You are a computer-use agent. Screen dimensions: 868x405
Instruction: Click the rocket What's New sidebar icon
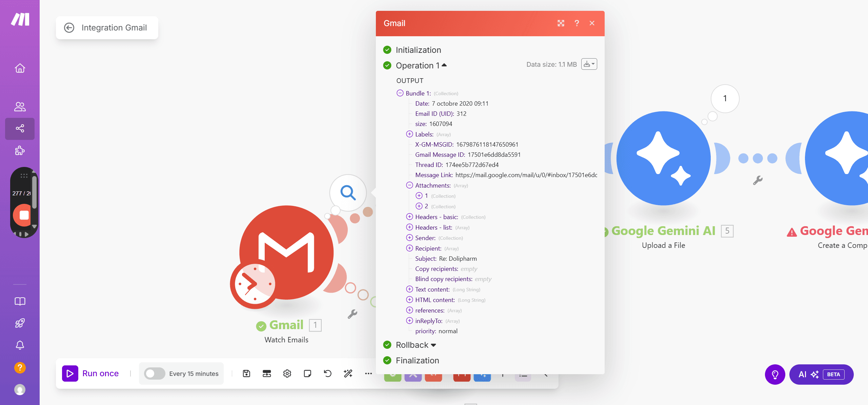[20, 323]
